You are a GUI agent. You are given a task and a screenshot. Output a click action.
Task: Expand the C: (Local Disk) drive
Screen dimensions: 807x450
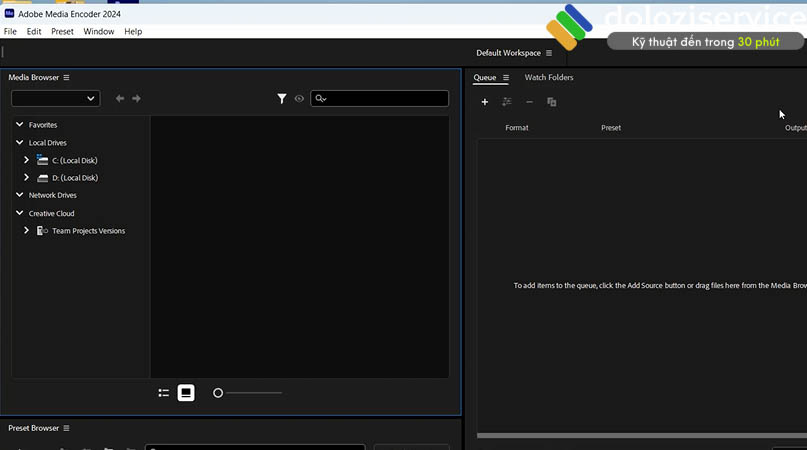(x=27, y=160)
